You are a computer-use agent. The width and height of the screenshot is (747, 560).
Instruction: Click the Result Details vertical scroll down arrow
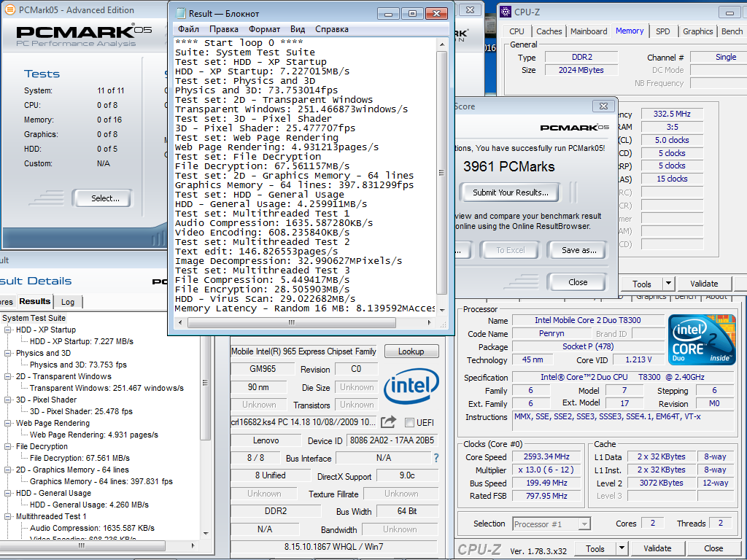click(x=206, y=534)
